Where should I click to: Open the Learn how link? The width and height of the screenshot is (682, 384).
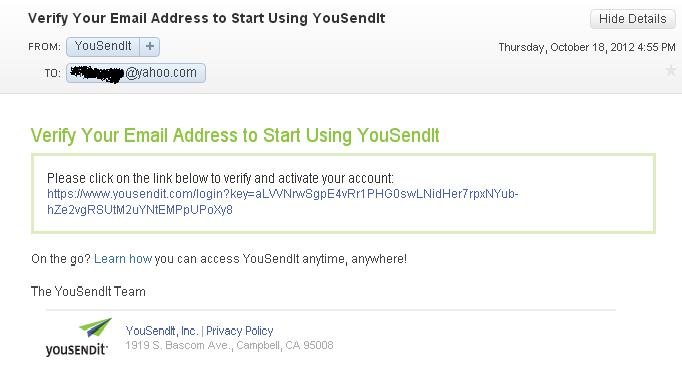click(x=123, y=259)
